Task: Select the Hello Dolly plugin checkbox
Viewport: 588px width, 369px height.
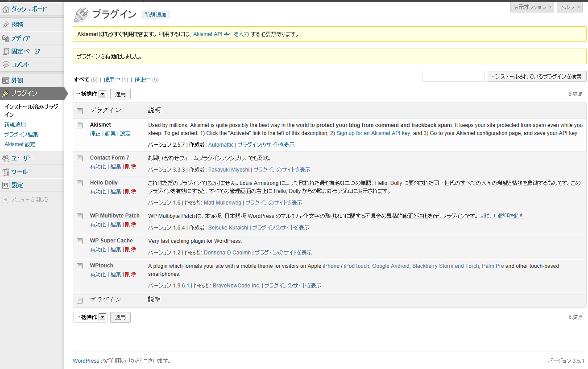Action: point(80,184)
